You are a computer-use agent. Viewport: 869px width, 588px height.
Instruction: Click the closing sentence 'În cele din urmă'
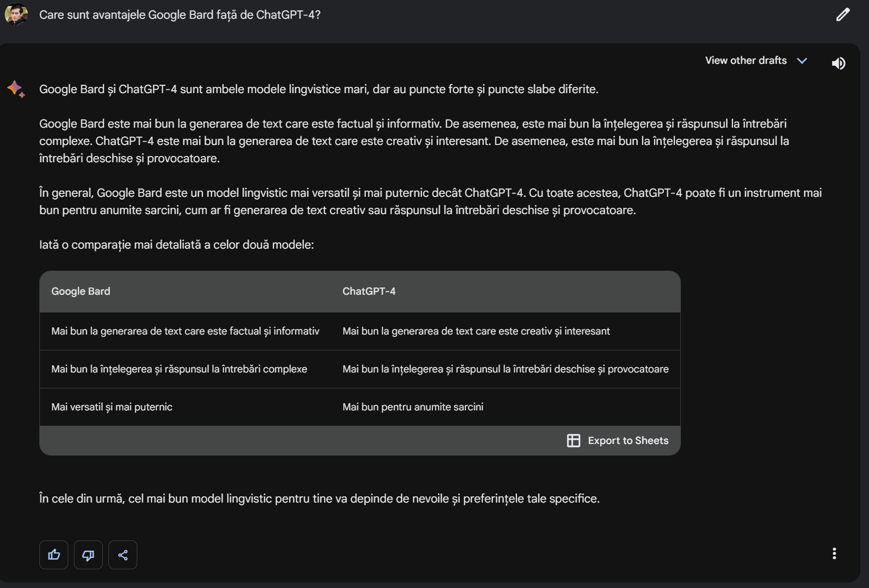319,499
